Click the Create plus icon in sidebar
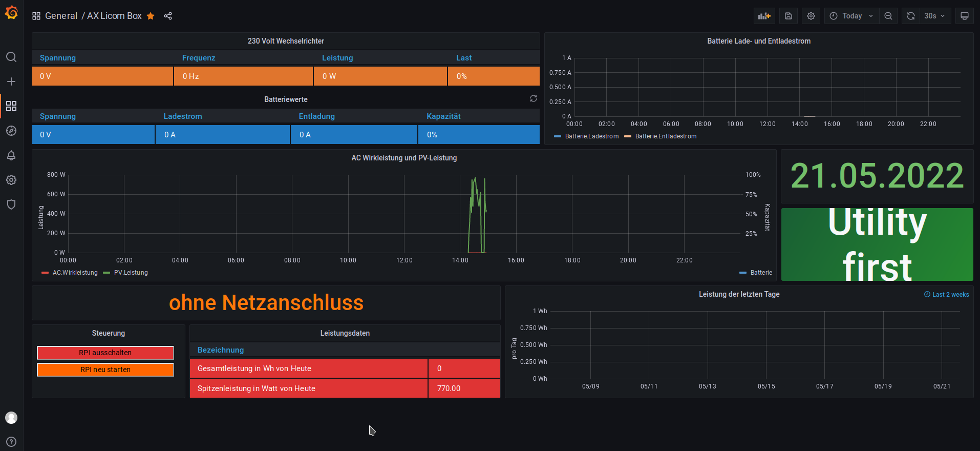Screen dimensions: 980x451 click(11, 81)
